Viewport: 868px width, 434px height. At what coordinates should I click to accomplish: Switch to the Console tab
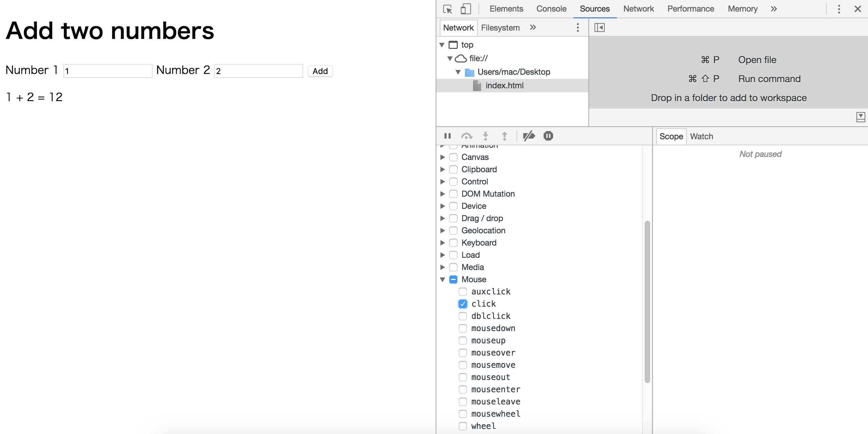coord(551,9)
